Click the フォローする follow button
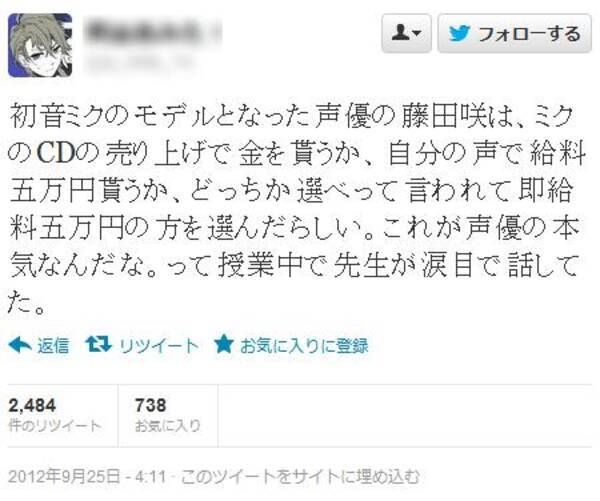600x501 pixels. point(514,33)
